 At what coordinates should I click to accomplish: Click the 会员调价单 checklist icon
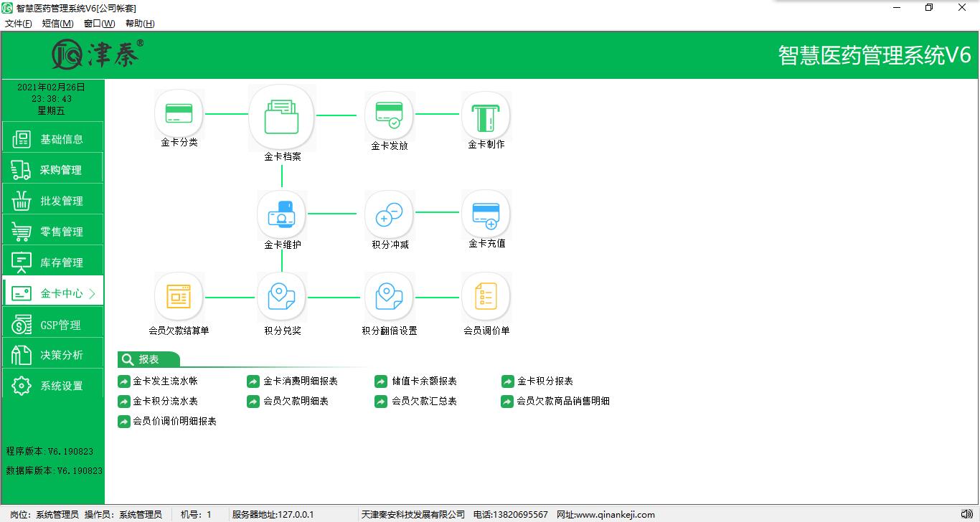tap(486, 297)
